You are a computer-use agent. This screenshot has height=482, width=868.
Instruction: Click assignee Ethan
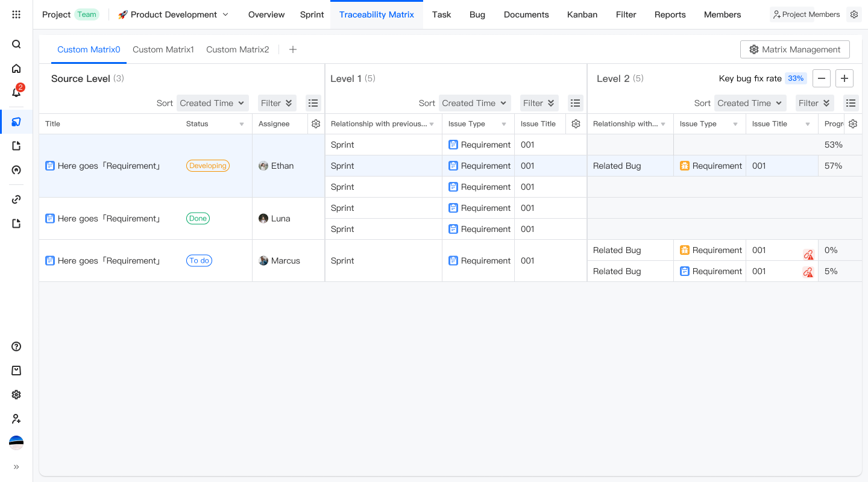tap(276, 166)
